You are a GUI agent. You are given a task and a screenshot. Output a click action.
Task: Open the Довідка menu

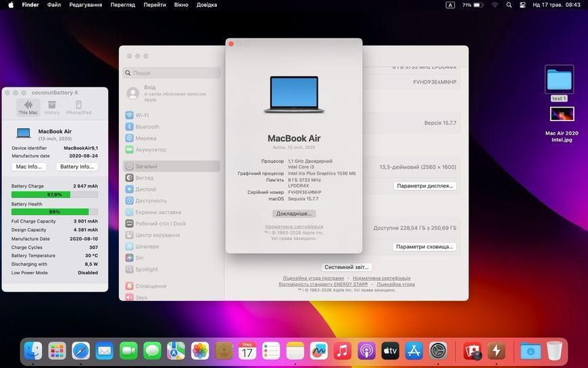tap(207, 5)
